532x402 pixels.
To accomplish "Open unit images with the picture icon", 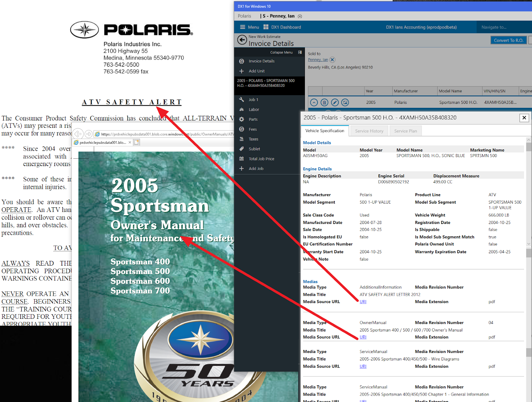I will [345, 102].
